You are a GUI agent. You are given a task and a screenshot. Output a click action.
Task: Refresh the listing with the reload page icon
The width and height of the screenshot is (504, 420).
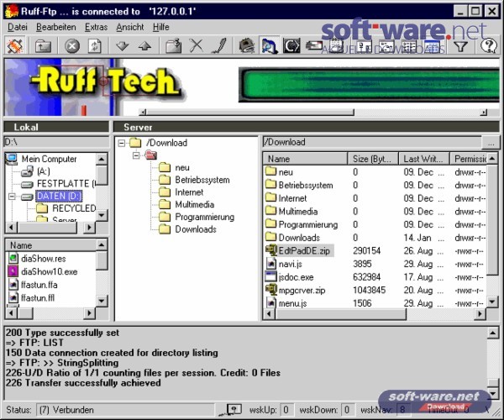(x=95, y=46)
